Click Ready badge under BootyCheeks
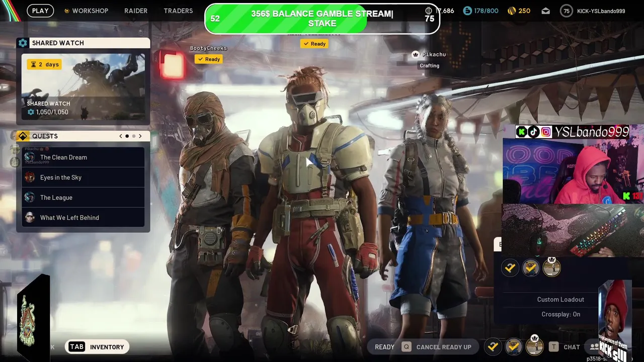Image resolution: width=644 pixels, height=362 pixels. pos(208,59)
